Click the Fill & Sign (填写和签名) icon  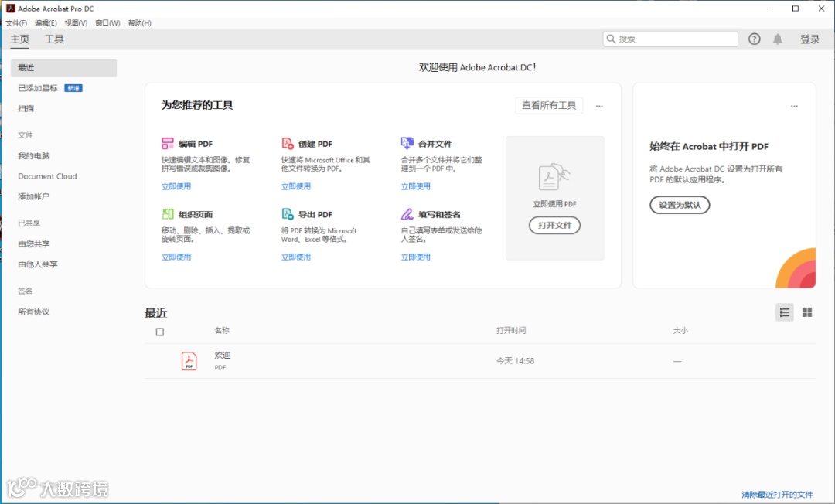click(x=407, y=214)
